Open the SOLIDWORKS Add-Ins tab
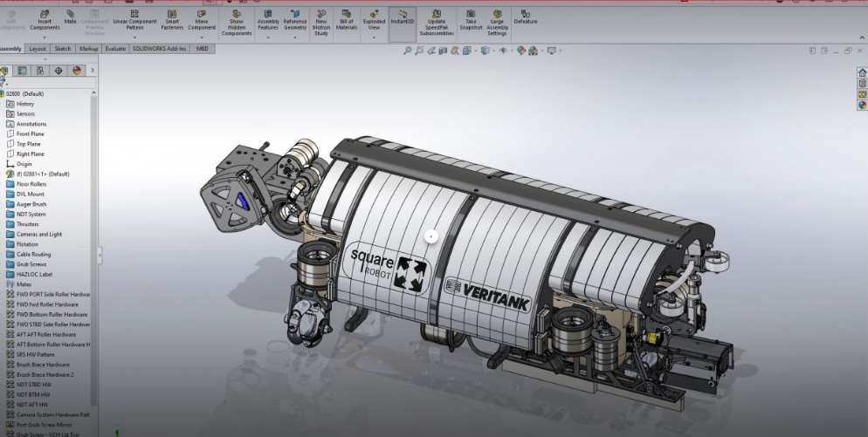Screen dimensions: 868x437 click(x=160, y=50)
